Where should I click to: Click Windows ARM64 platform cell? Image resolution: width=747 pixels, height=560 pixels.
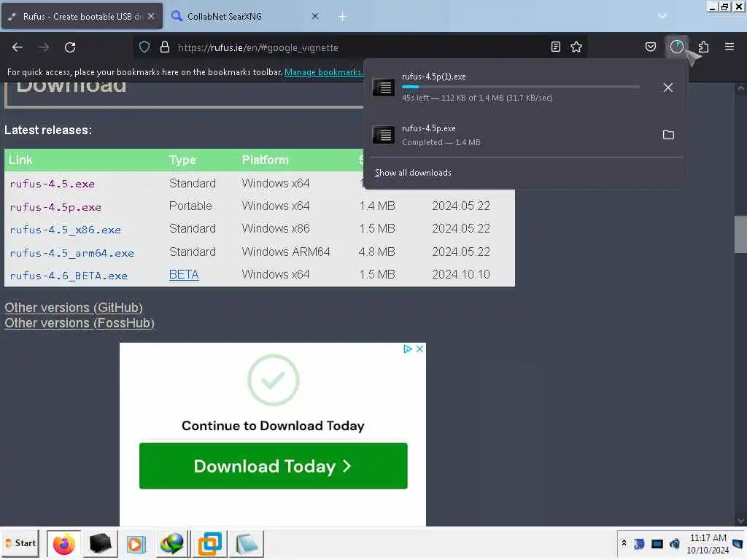286,252
